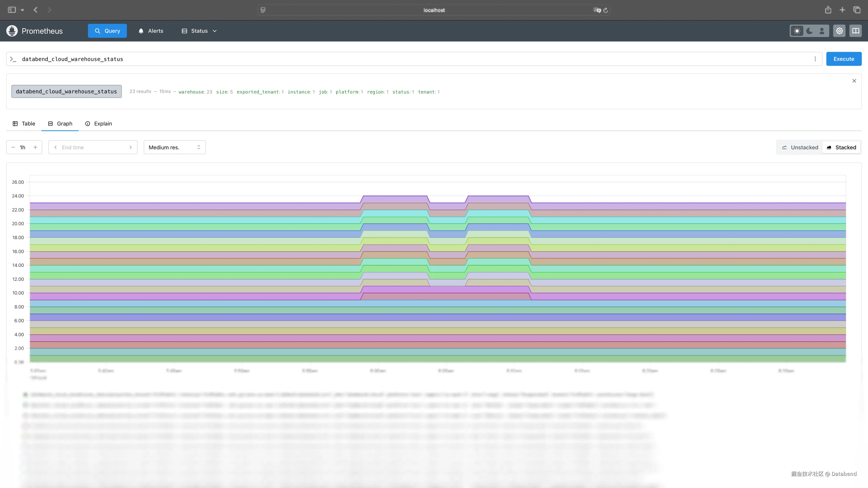Expand Safari sidebar chevron dropdown
This screenshot has width=868, height=488.
(23, 10)
